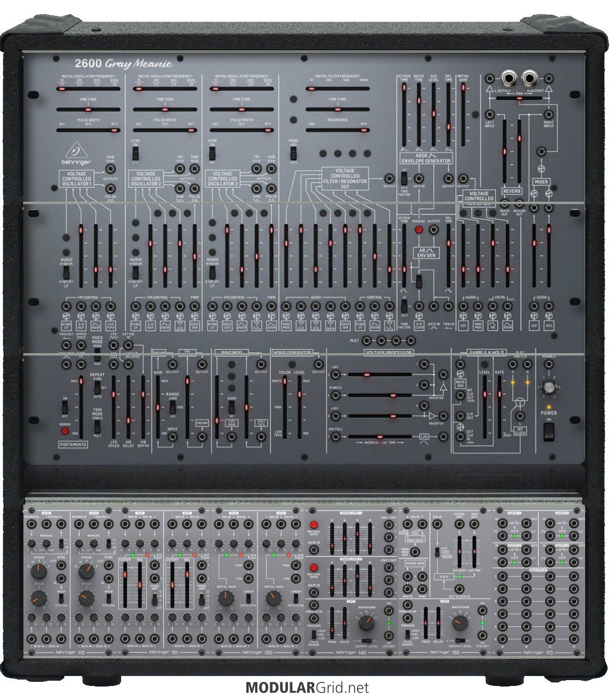Toggle the preamp RANGE switch
Viewport: 615px width, 700px height.
172,407
